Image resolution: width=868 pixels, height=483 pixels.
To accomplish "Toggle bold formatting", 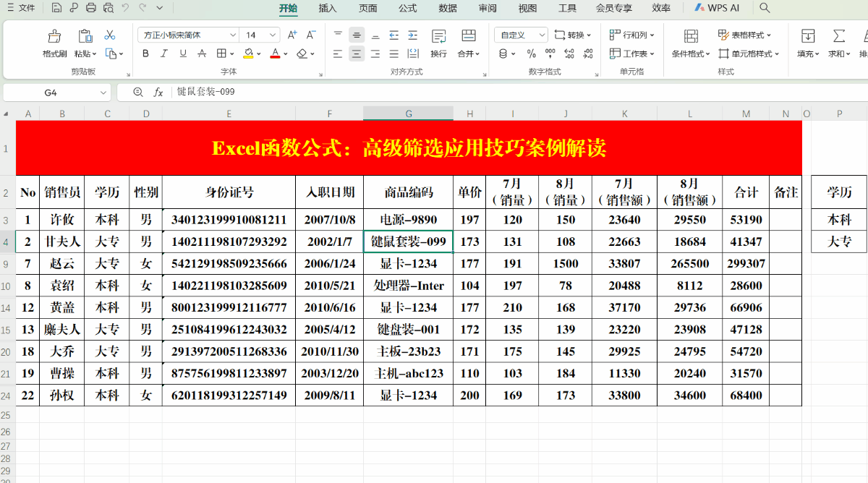I will coord(146,54).
